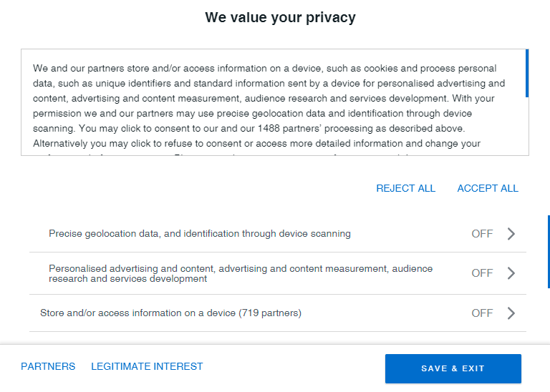Expand the personalised advertising and content chevron
The width and height of the screenshot is (550, 392).
pyautogui.click(x=511, y=273)
